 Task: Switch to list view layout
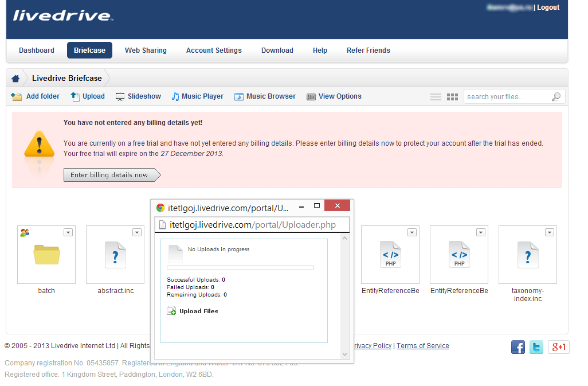point(436,97)
